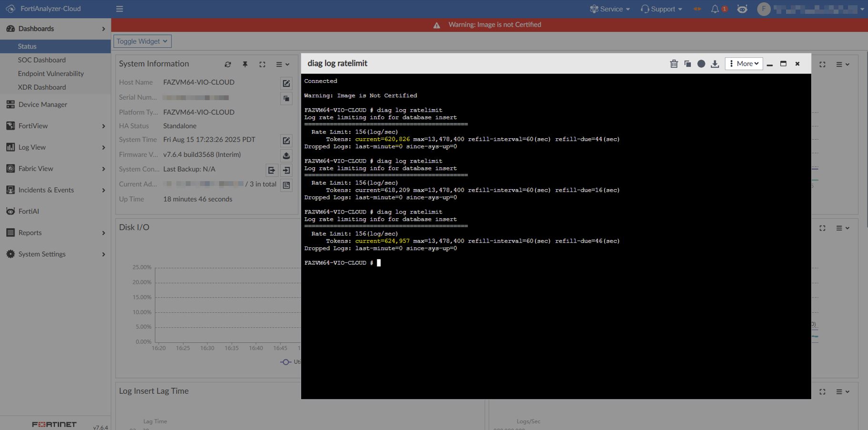Click the firmware upgrade upload icon
This screenshot has width=868, height=430.
286,155
